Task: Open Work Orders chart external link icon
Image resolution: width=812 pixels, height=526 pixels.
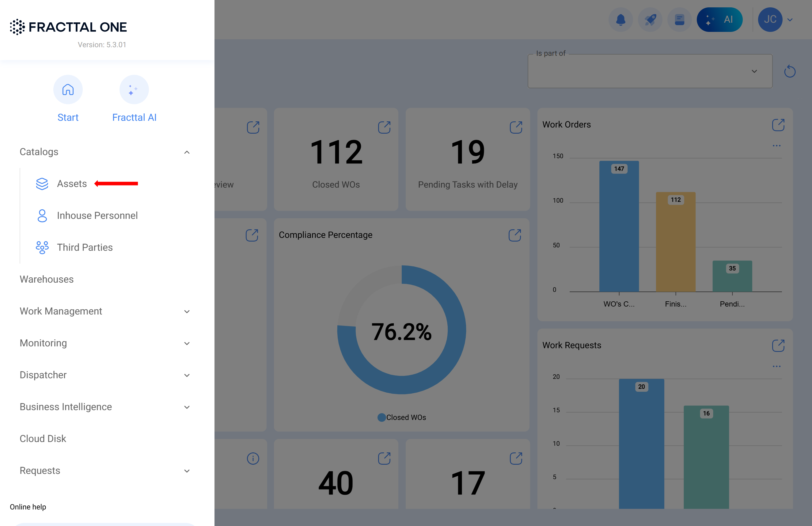Action: point(778,125)
